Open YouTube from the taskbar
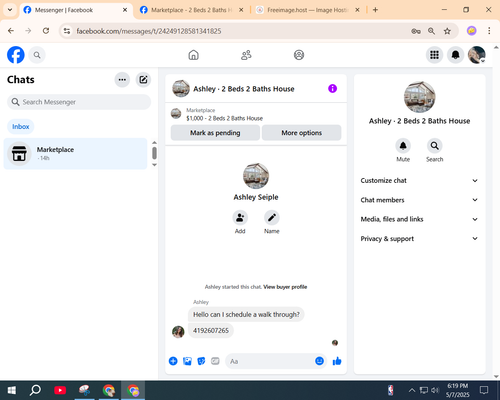The height and width of the screenshot is (400, 500). (60, 390)
